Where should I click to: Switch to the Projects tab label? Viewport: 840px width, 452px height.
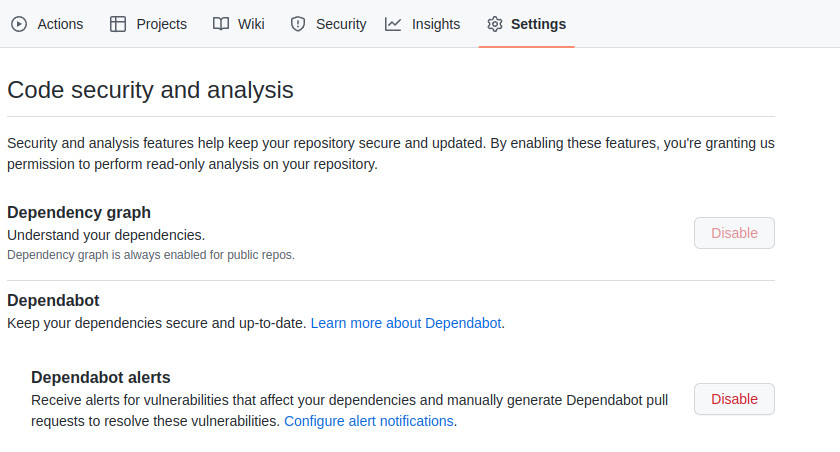coord(161,24)
